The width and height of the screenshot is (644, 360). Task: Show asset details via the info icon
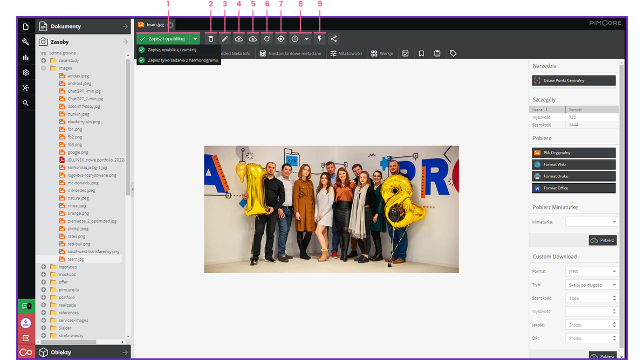[x=294, y=38]
